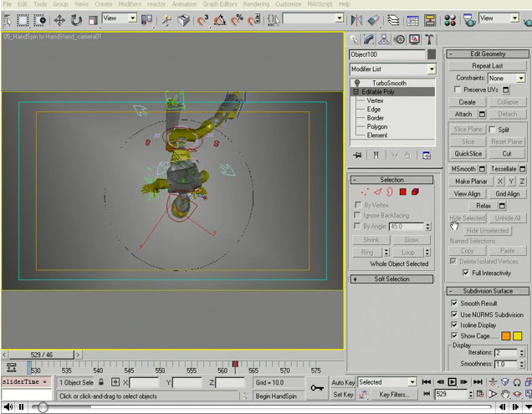Toggle Use NURMS Subdivision checkbox
Screen dimensions: 532x414
click(x=455, y=314)
